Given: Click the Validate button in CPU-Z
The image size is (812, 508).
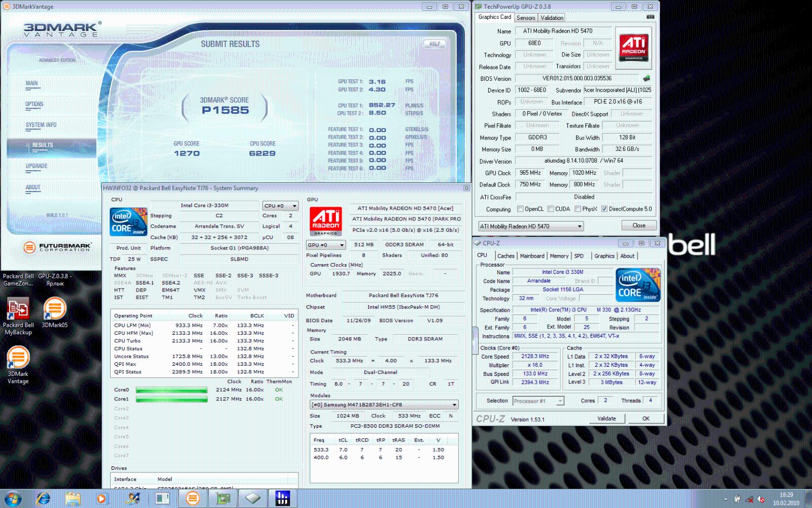Looking at the screenshot, I should (x=606, y=419).
